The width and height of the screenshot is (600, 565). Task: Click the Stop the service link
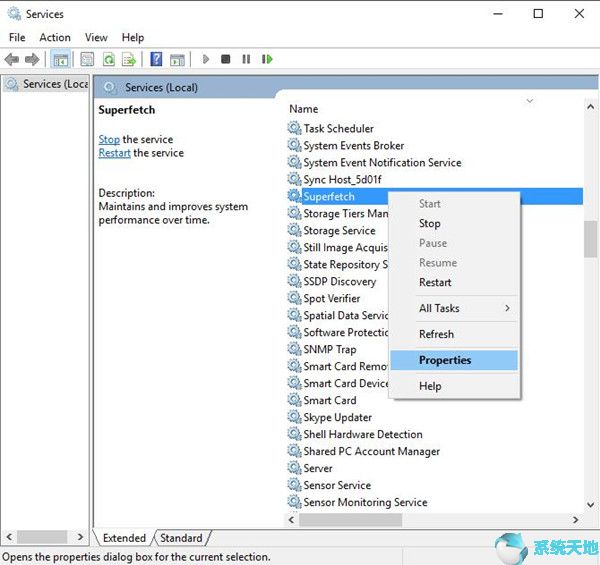coord(109,140)
